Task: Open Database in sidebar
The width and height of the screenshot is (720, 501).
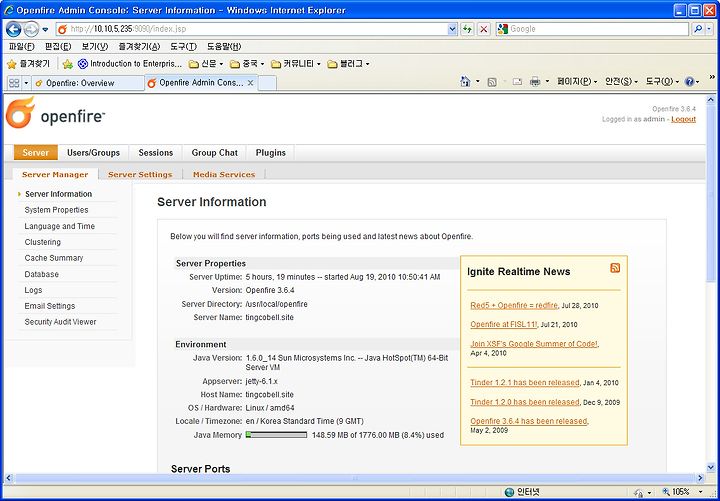Action: pyautogui.click(x=42, y=274)
